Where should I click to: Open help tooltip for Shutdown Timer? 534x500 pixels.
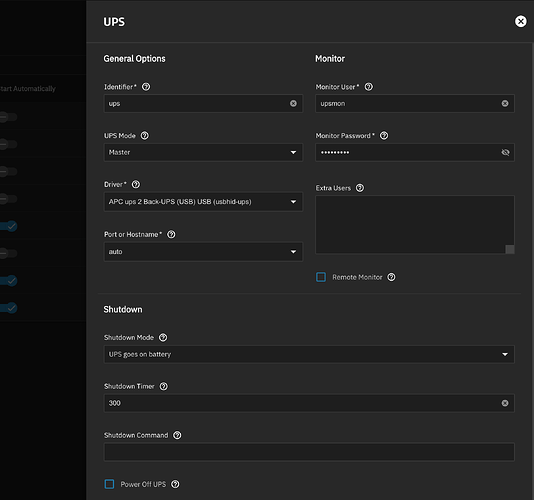click(163, 386)
